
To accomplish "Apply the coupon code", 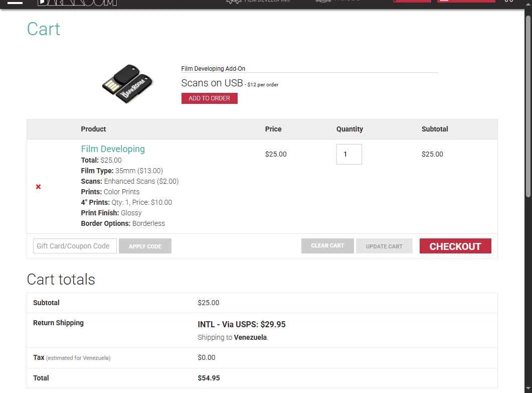I will 145,246.
